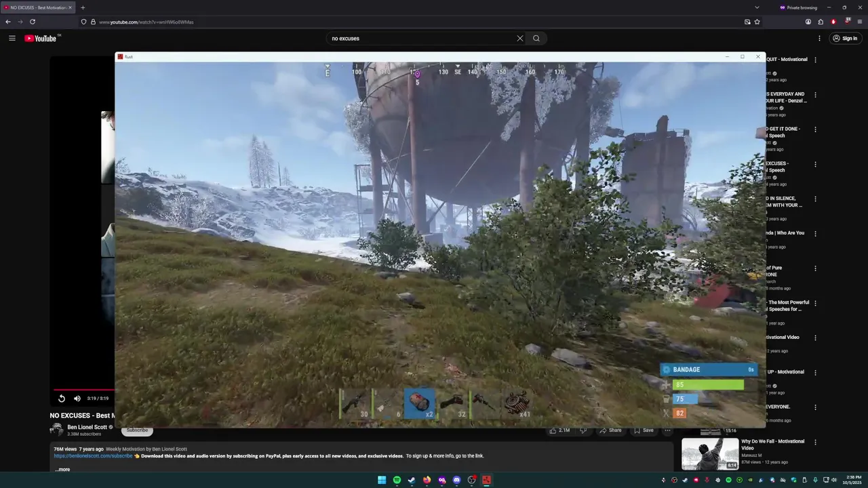Switch to NO EXCUSES browser tab
Screen dimensions: 868x488
pyautogui.click(x=37, y=7)
